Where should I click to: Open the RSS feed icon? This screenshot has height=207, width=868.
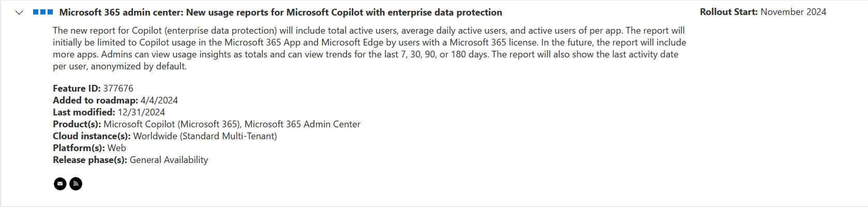point(76,184)
